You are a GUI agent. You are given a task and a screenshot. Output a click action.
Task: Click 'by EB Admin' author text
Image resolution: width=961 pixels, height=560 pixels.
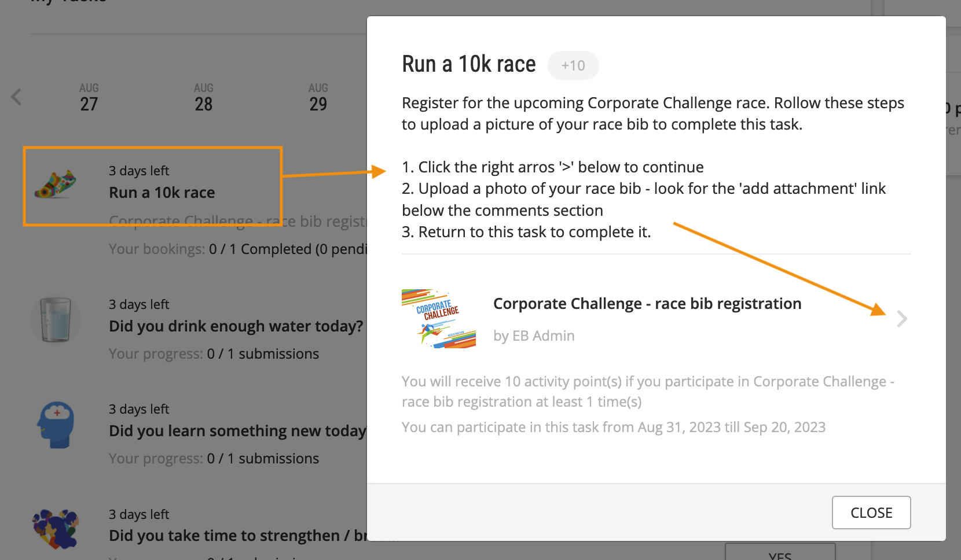(534, 336)
